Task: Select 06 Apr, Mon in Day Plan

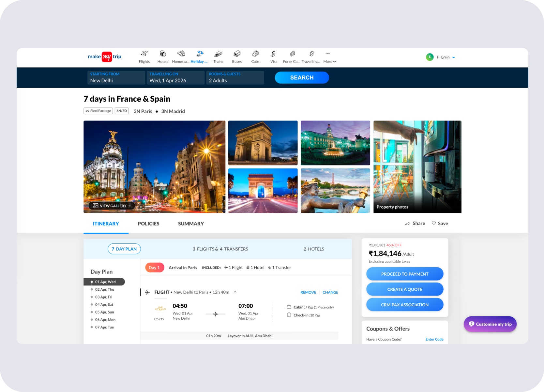Action: [x=105, y=320]
